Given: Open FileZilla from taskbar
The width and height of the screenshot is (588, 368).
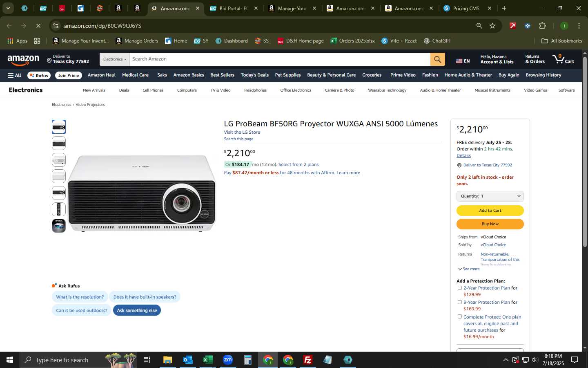Looking at the screenshot, I should click(x=308, y=360).
